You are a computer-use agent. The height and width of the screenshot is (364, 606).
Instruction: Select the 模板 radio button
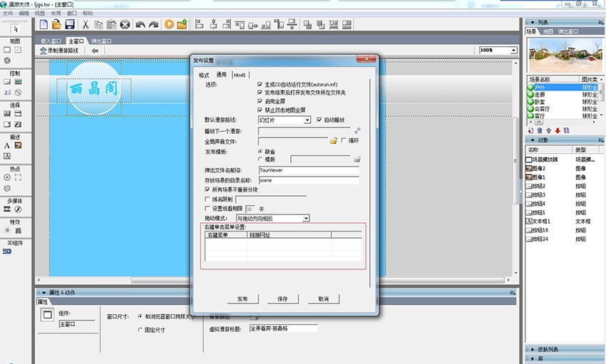(260, 159)
